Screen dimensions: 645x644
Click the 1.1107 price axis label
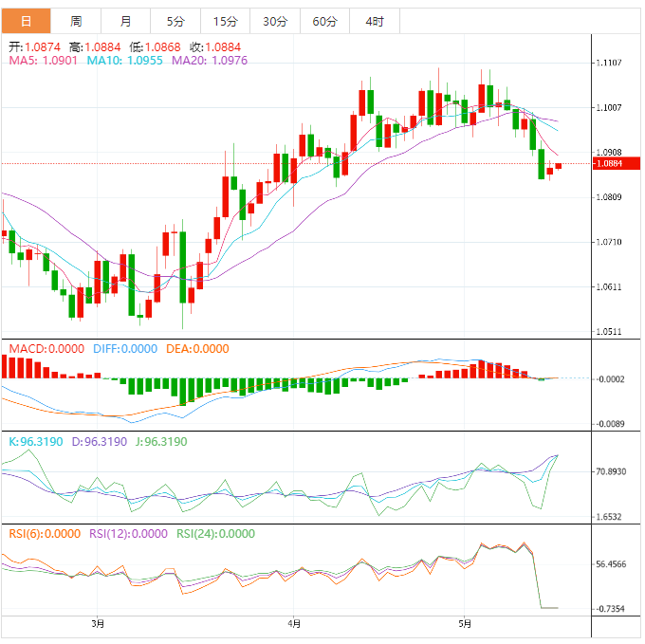pos(609,63)
